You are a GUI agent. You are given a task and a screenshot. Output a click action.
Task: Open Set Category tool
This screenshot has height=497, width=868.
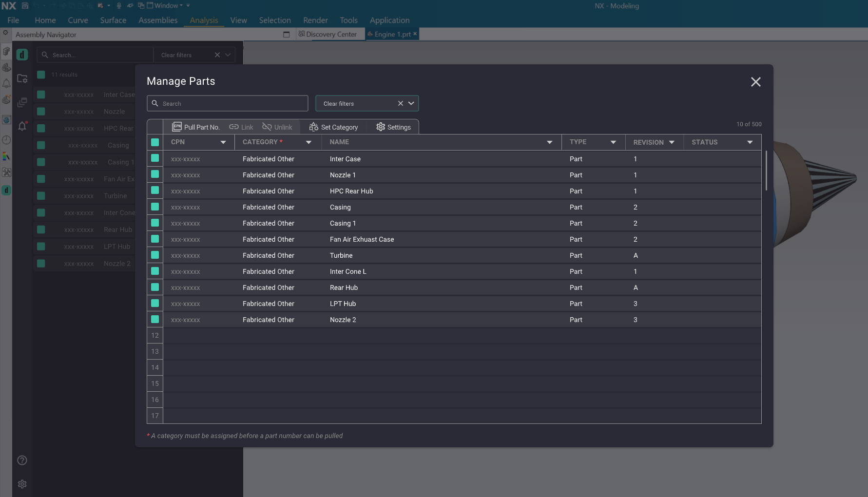[x=334, y=127]
